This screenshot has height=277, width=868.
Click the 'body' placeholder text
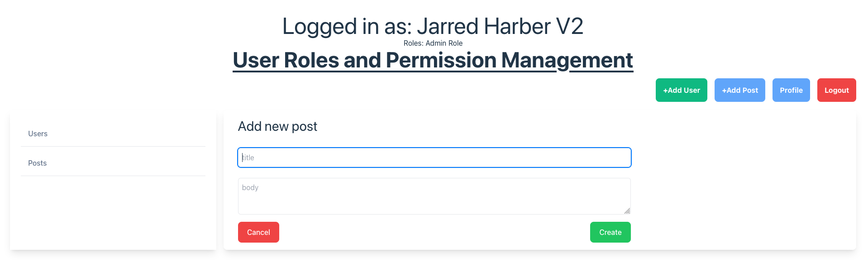[250, 187]
